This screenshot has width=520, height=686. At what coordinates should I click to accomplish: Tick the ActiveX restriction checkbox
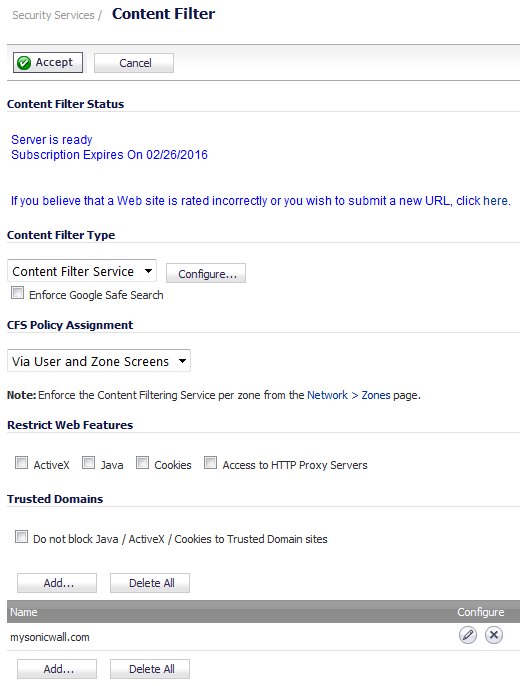coord(21,462)
